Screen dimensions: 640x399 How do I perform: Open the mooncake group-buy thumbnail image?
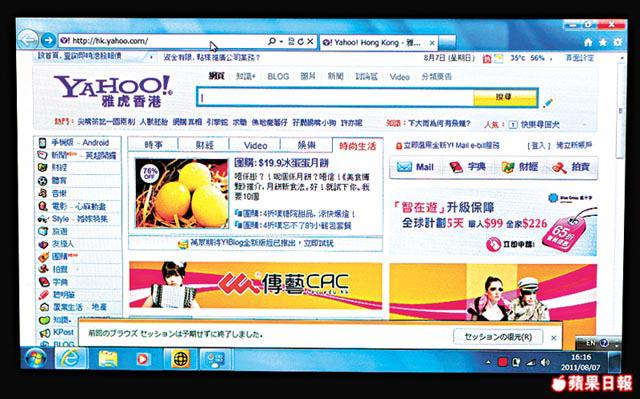point(182,193)
